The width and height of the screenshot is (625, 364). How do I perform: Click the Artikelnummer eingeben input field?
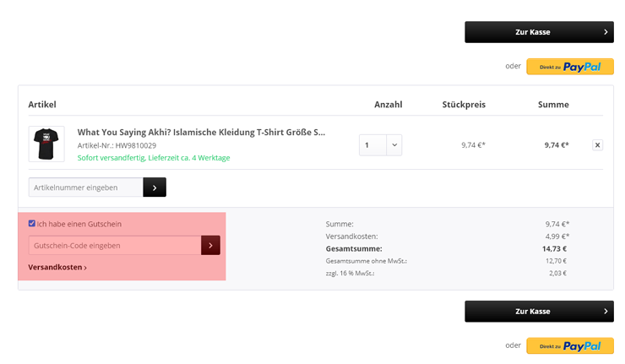click(x=85, y=187)
